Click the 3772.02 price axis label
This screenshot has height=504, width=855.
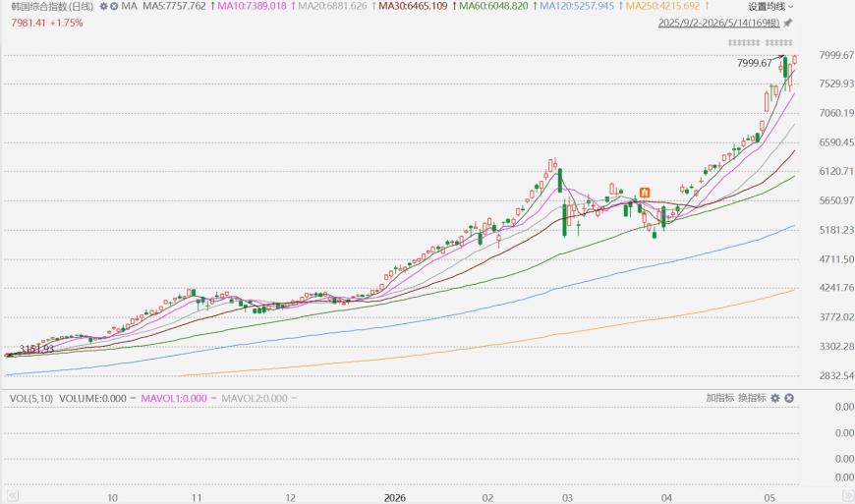coord(836,316)
